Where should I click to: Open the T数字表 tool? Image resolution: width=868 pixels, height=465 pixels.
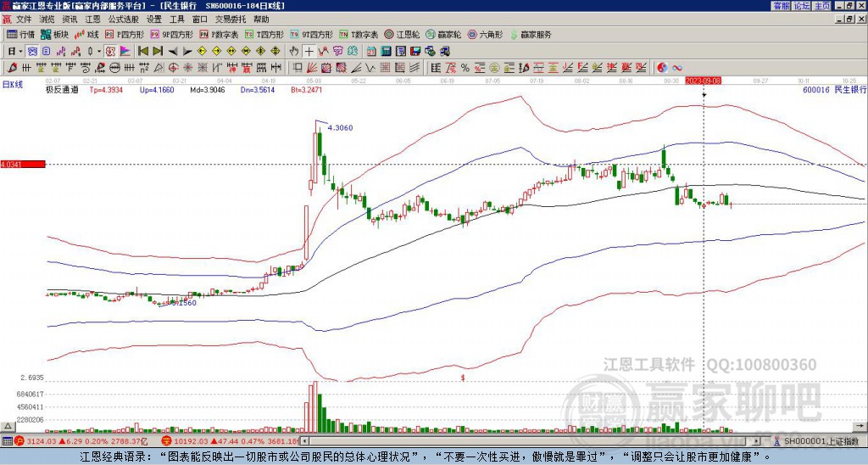[x=359, y=34]
